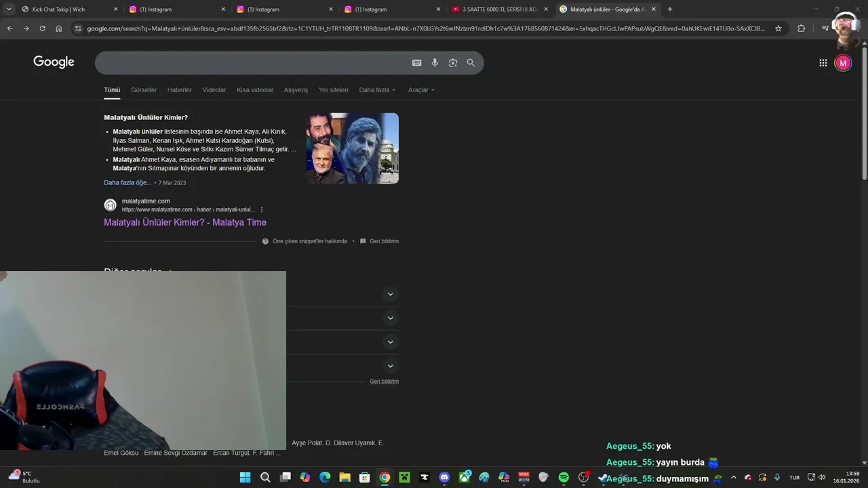Open the malatyatime.com site name
868x488 pixels.
(146, 201)
